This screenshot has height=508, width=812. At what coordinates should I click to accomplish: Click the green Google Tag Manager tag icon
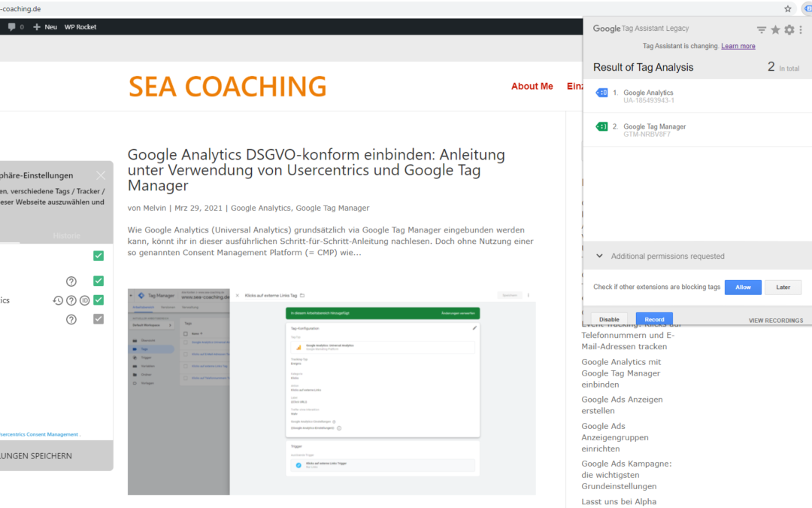coord(601,126)
